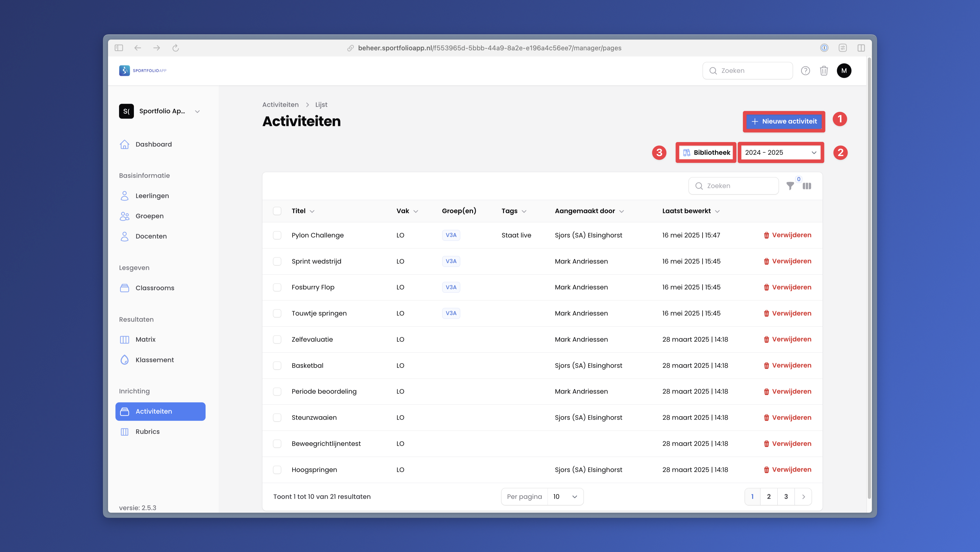Open the Steunzwaaien activity
This screenshot has width=980, height=552.
314,418
